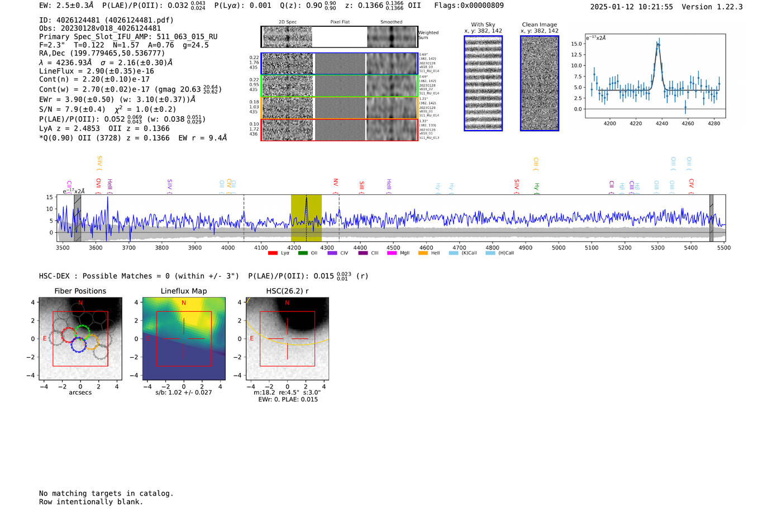Select the green dashed fiber circle
The image size is (782, 532).
pyautogui.click(x=83, y=333)
